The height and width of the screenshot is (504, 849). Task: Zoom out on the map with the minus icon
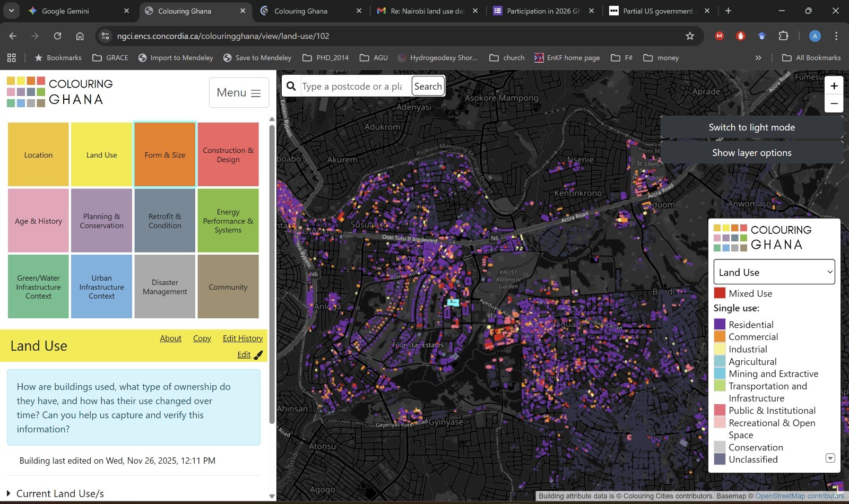[834, 103]
